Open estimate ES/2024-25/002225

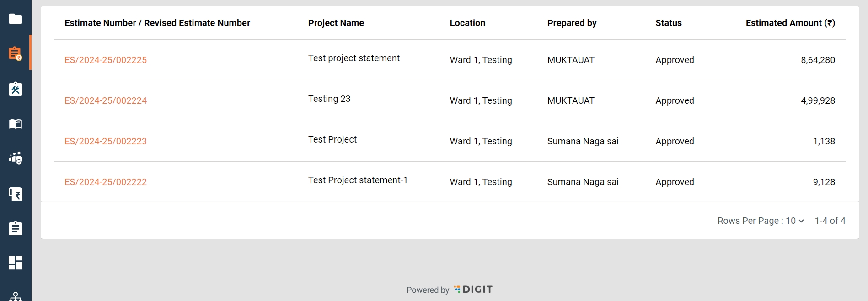(x=106, y=60)
